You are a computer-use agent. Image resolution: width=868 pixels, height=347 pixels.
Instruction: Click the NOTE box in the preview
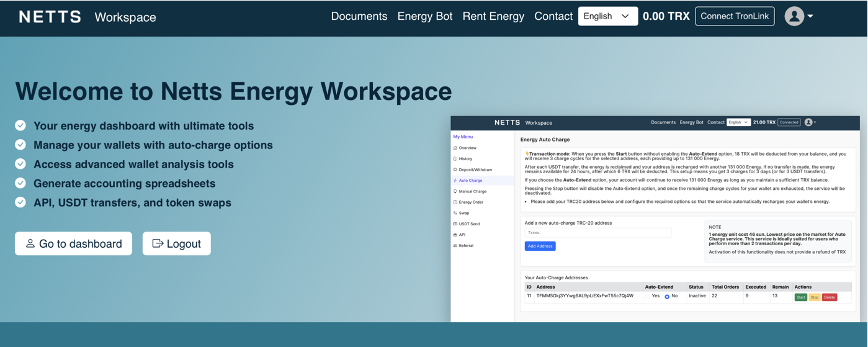coord(778,241)
